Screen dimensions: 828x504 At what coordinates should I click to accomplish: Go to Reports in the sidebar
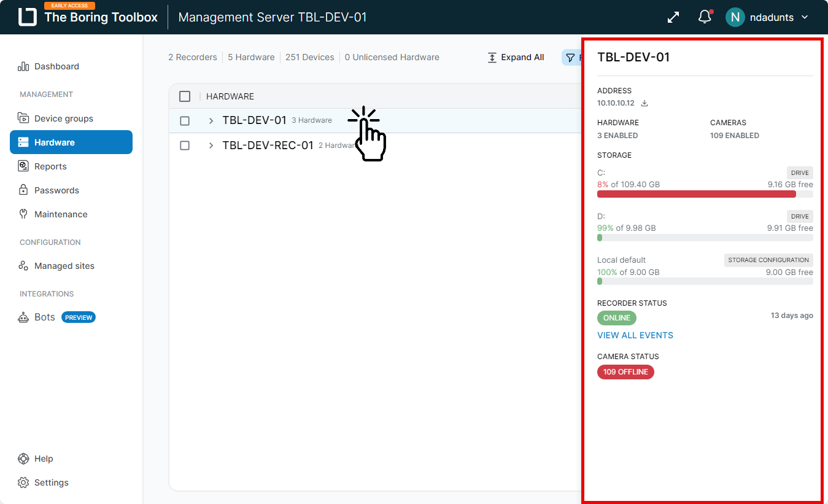tap(50, 166)
